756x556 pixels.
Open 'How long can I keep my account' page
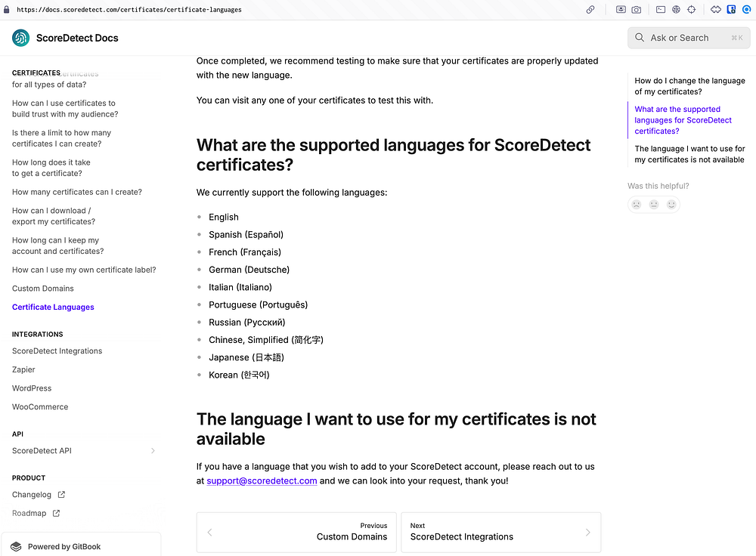point(58,246)
